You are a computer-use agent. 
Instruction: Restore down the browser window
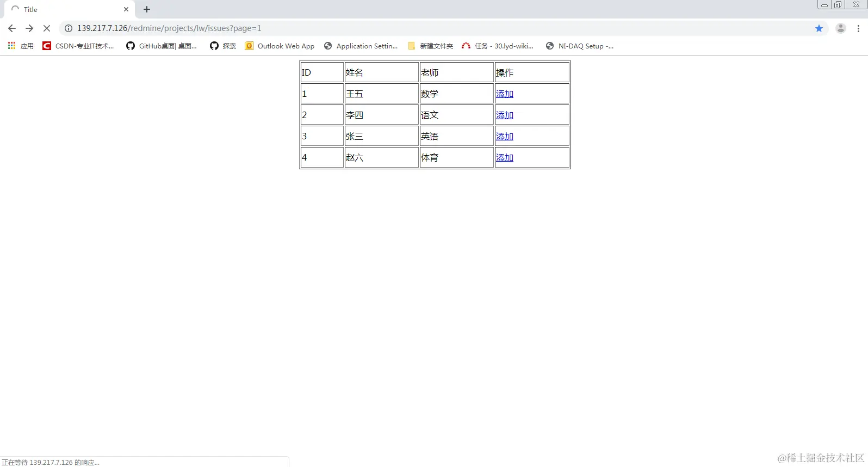[x=838, y=4]
